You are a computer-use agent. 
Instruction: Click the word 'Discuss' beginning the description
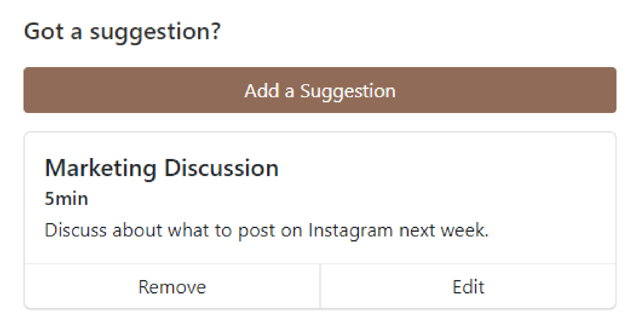pos(76,230)
